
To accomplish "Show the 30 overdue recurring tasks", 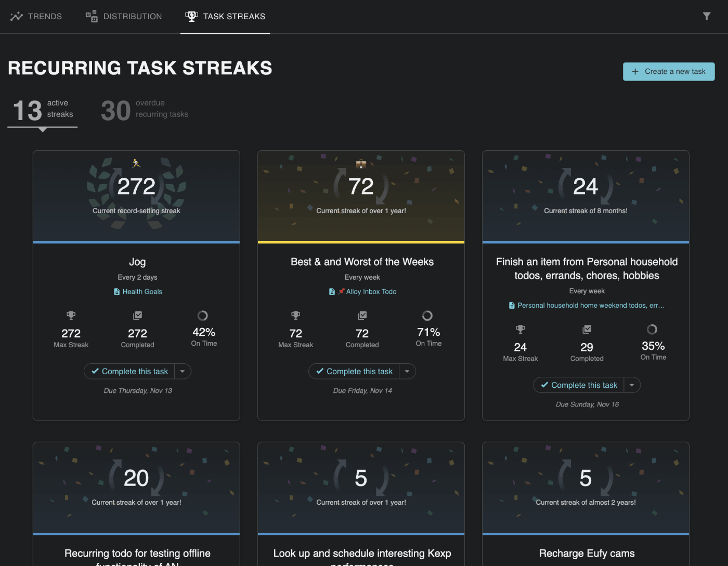I will click(145, 110).
